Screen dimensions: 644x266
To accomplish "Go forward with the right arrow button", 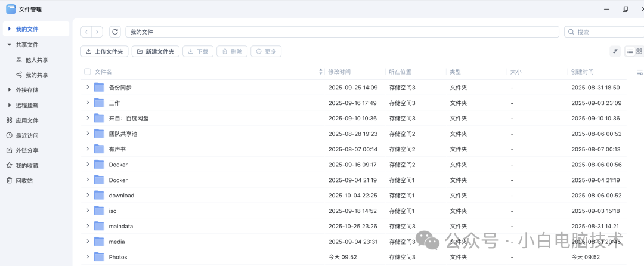I will click(97, 32).
